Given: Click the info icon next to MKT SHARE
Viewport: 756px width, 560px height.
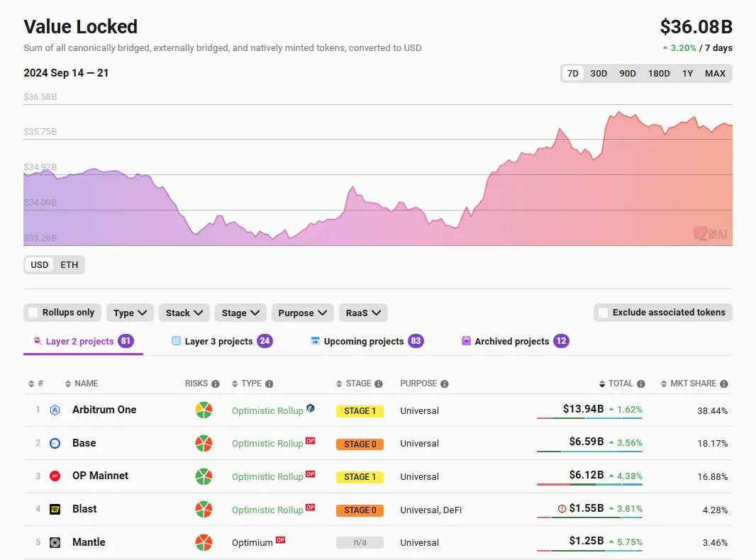Looking at the screenshot, I should click(x=724, y=384).
